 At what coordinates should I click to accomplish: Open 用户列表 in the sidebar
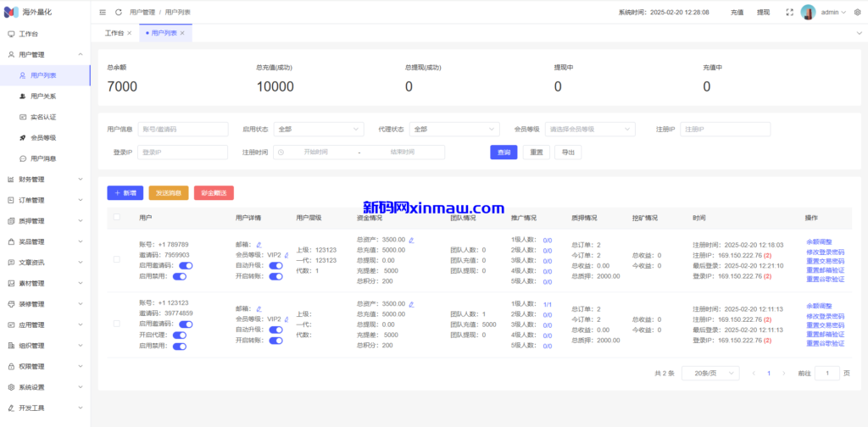point(46,75)
